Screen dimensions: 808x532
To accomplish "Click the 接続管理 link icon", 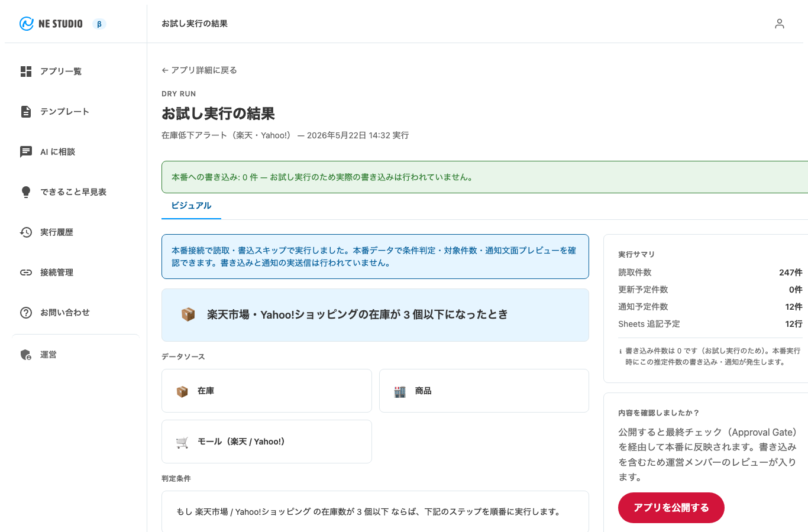I will (26, 273).
